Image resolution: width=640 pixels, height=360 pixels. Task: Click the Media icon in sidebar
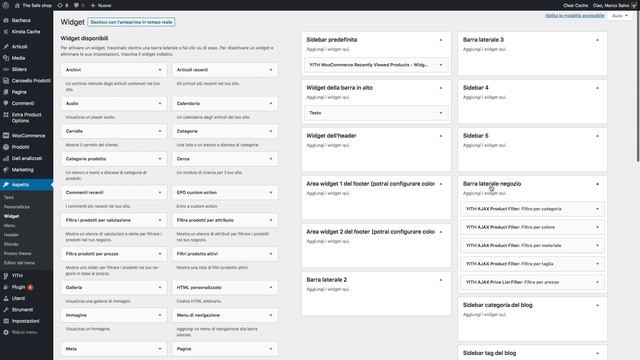pyautogui.click(x=6, y=58)
